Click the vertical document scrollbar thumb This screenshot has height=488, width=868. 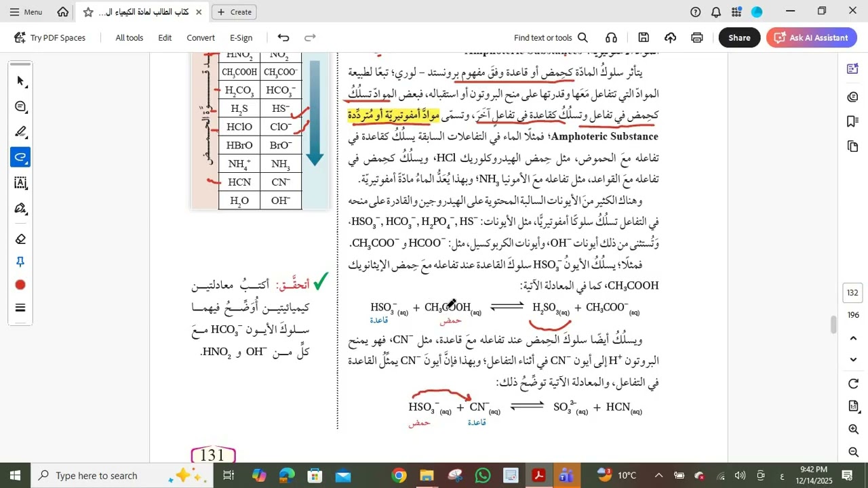click(833, 325)
